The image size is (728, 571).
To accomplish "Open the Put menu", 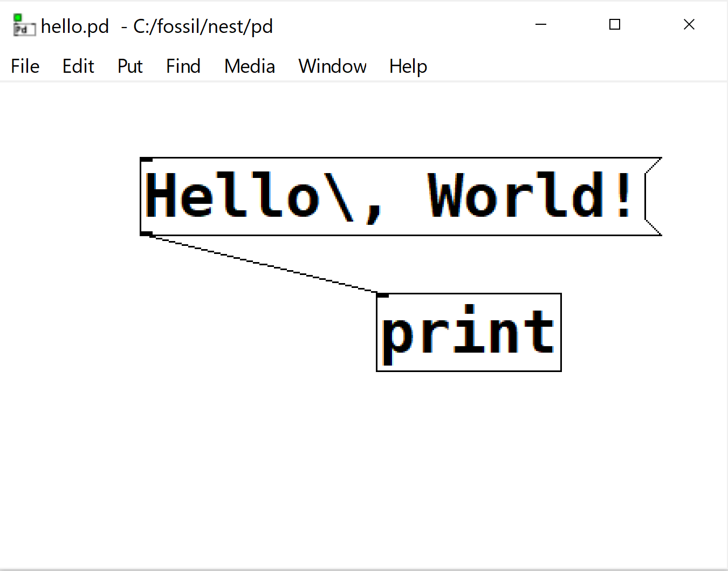I will [130, 66].
